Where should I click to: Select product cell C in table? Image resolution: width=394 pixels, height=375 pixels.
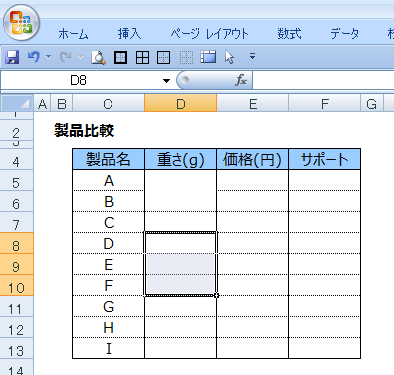(108, 222)
